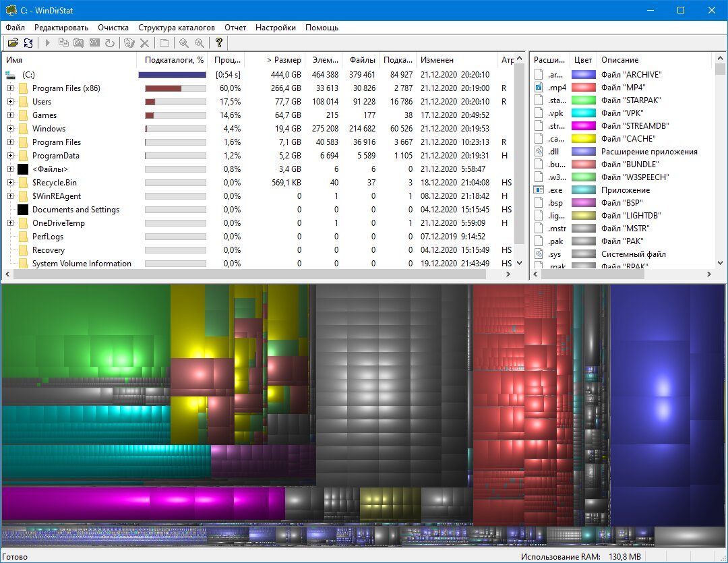Open the Редактировать menu
The width and height of the screenshot is (728, 563).
(61, 28)
